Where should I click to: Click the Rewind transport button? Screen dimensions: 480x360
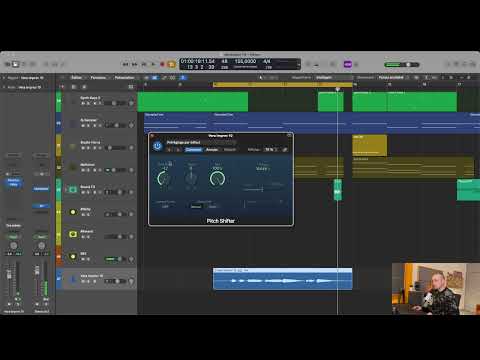point(126,64)
